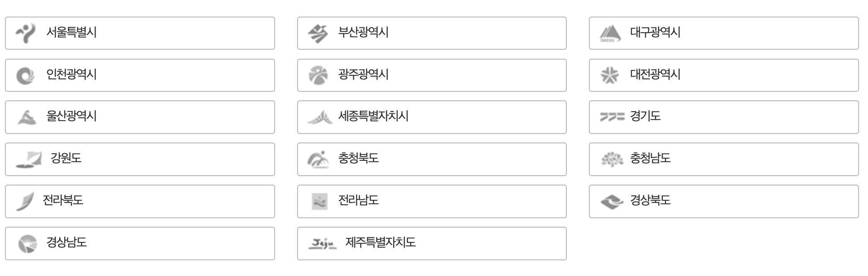
Task: Click the 대전광역시 text label
Action: click(656, 75)
